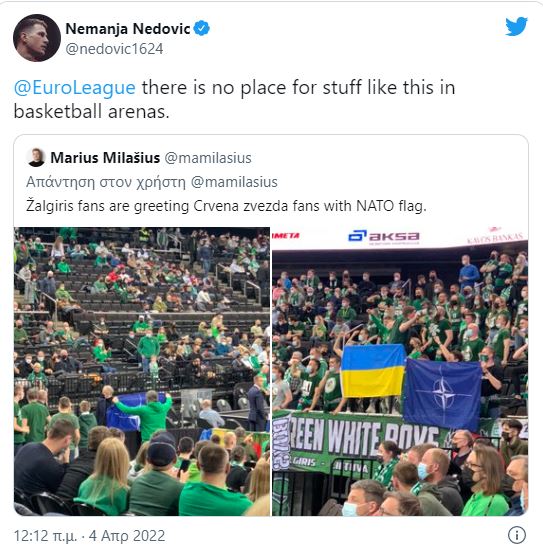
Task: Click the quoted tweet text about Žalgiris fans
Action: [226, 206]
